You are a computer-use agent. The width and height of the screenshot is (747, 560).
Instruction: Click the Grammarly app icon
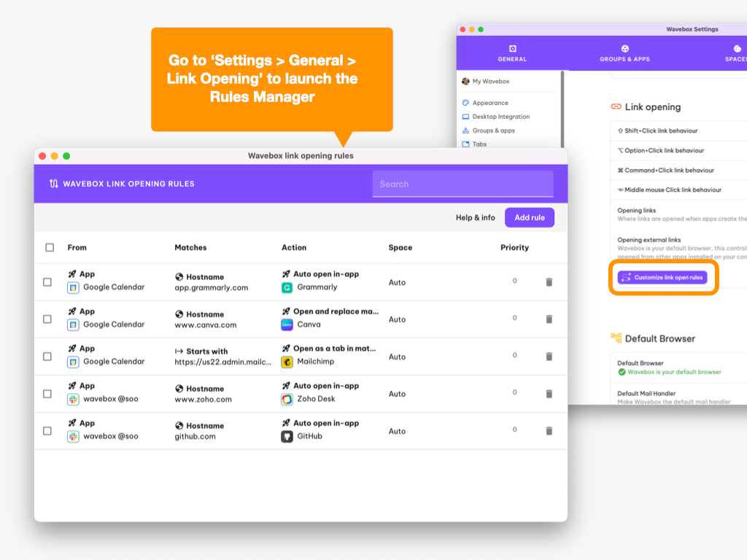coord(287,287)
